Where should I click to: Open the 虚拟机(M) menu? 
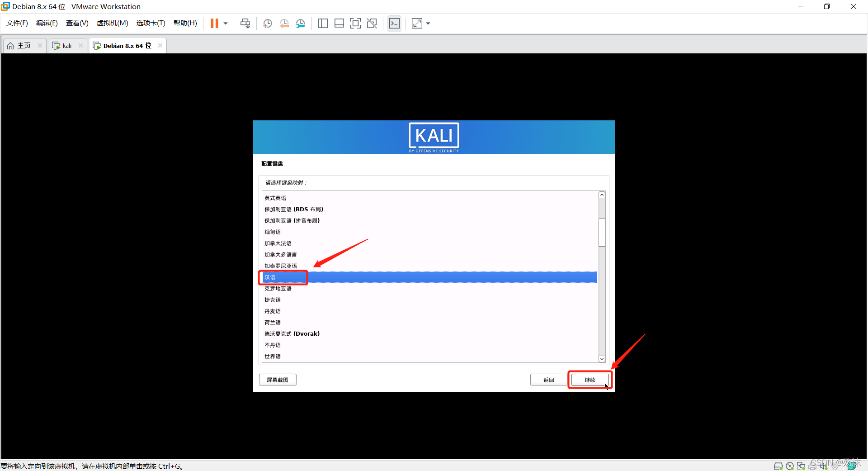(x=112, y=23)
